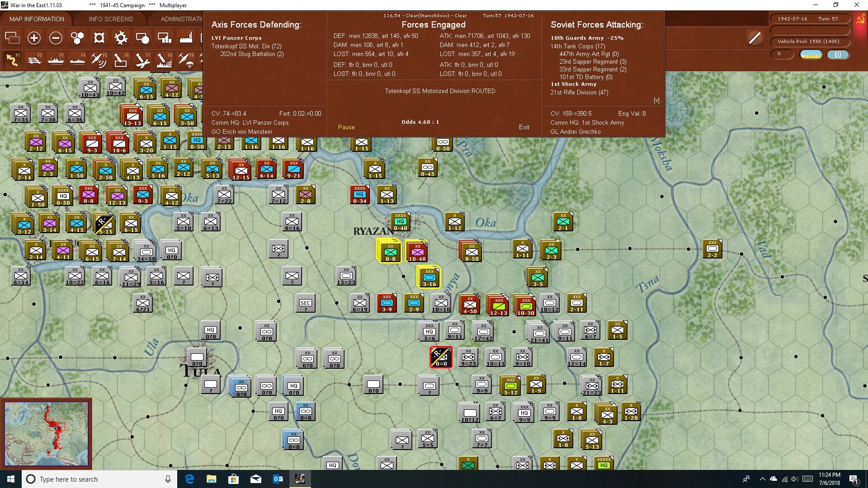Select the 12-13 red unit near 10-30
This screenshot has height=488, width=868.
pos(498,305)
